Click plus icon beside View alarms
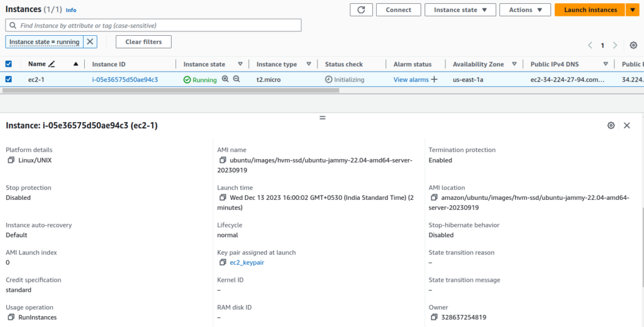The image size is (644, 327). click(434, 80)
